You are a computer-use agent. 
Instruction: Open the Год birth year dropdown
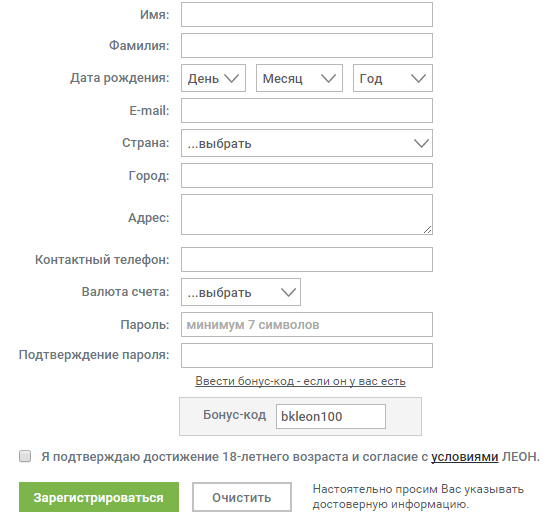pos(393,78)
